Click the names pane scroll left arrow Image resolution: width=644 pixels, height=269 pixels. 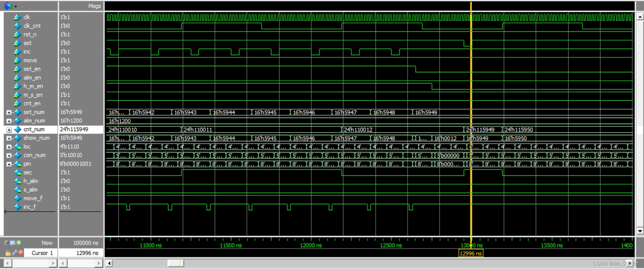click(x=7, y=263)
